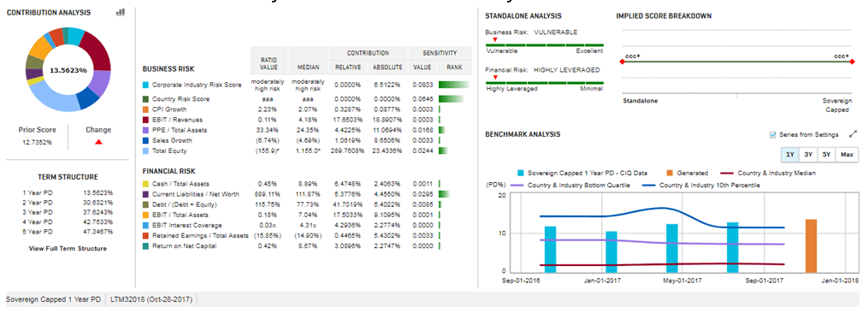This screenshot has height=313, width=868.
Task: Click Return on Net Capital teal swatch
Action: [145, 246]
